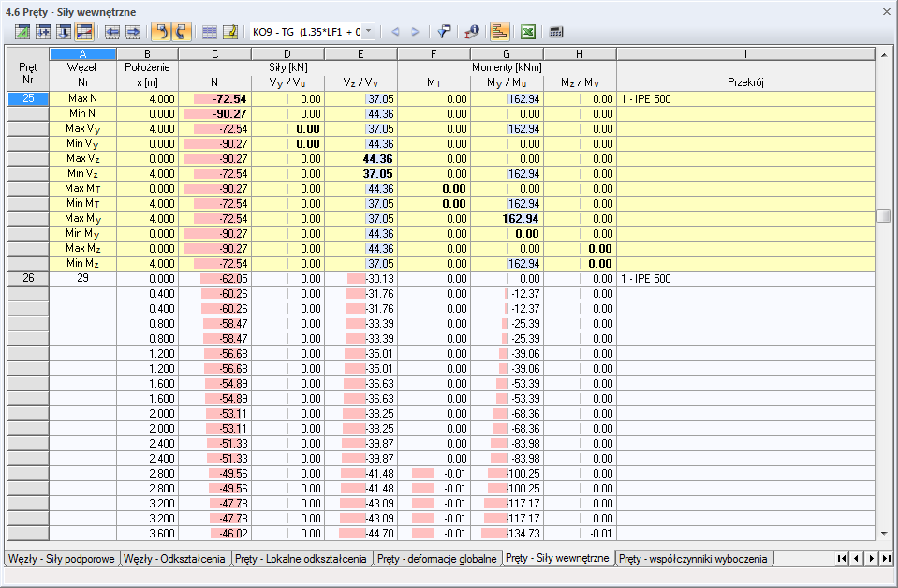Screen dimensions: 898x588
Task: Close the 4.6 Pręty panel
Action: (x=886, y=11)
